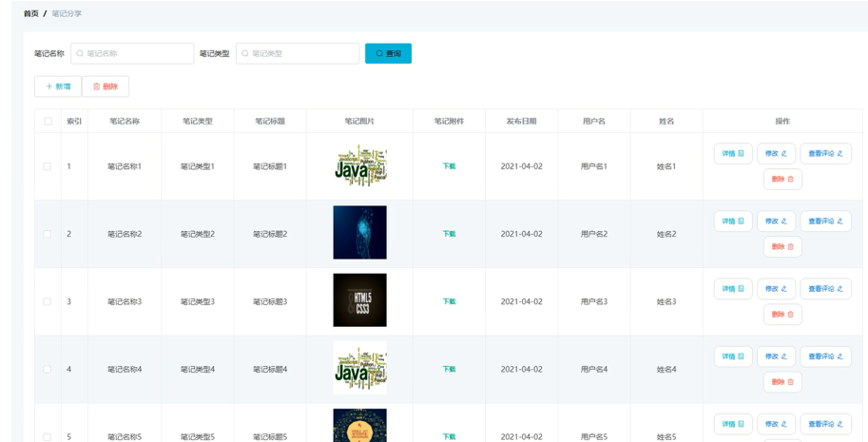Click 下载 attachment link in row 1
The height and width of the screenshot is (442, 868).
(449, 166)
